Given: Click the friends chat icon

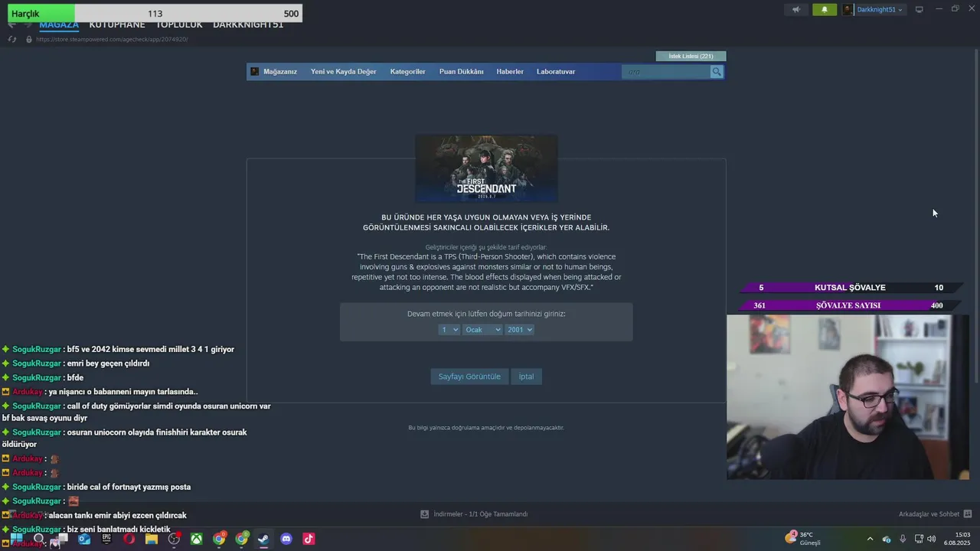Looking at the screenshot, I should [x=968, y=514].
